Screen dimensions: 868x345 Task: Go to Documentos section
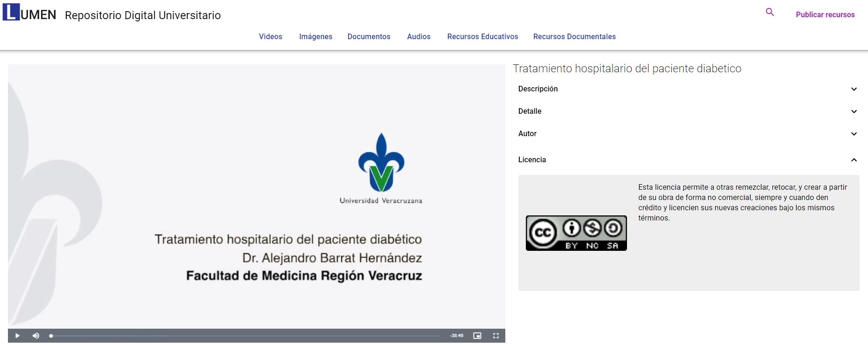[369, 36]
